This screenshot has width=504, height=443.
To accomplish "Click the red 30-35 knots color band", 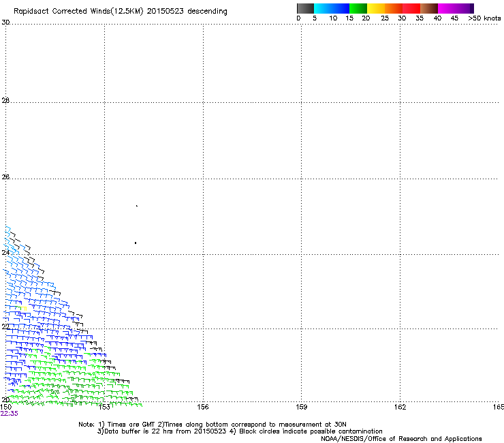I will tap(411, 8).
